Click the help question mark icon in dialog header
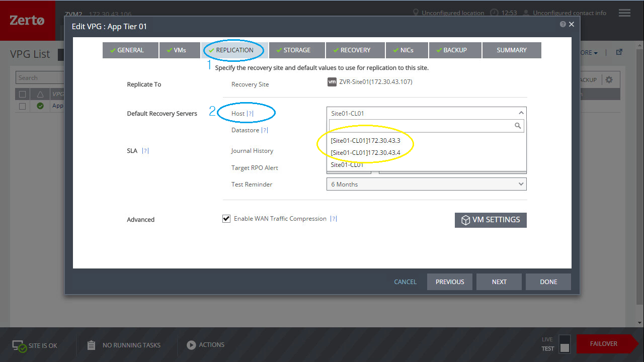 [x=562, y=24]
